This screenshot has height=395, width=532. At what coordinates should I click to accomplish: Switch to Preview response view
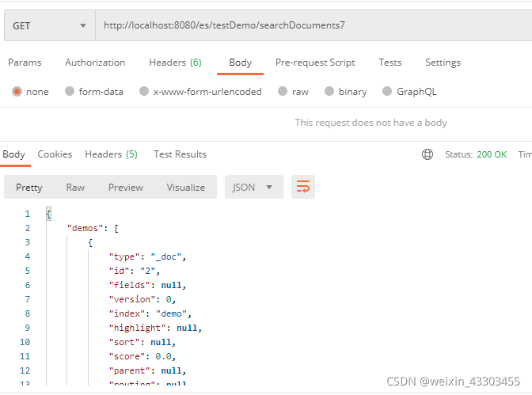coord(126,188)
